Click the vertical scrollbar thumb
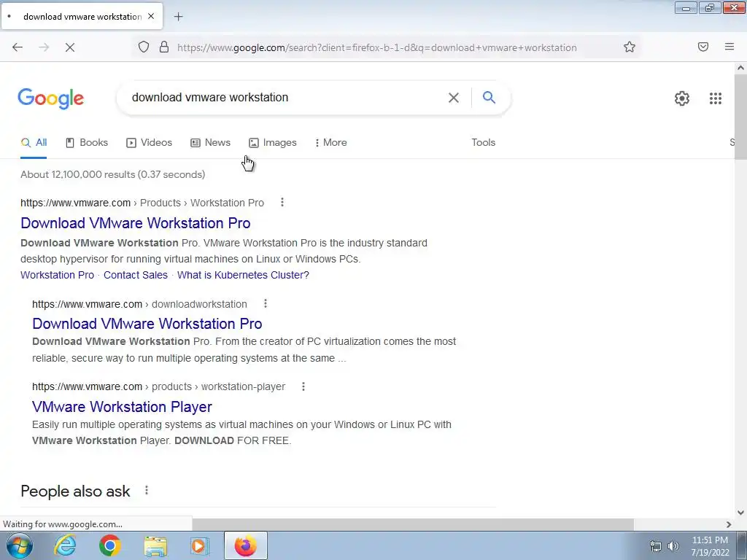Viewport: 747px width, 560px height. pos(740,117)
